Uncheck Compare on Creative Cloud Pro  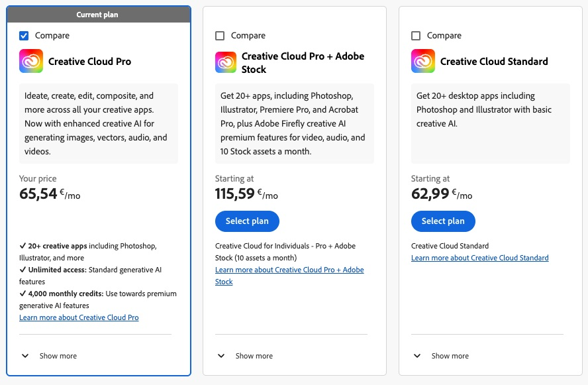(24, 36)
